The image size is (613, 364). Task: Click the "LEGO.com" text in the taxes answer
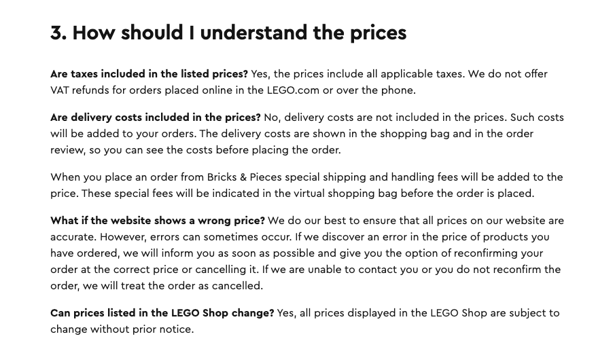click(x=292, y=90)
